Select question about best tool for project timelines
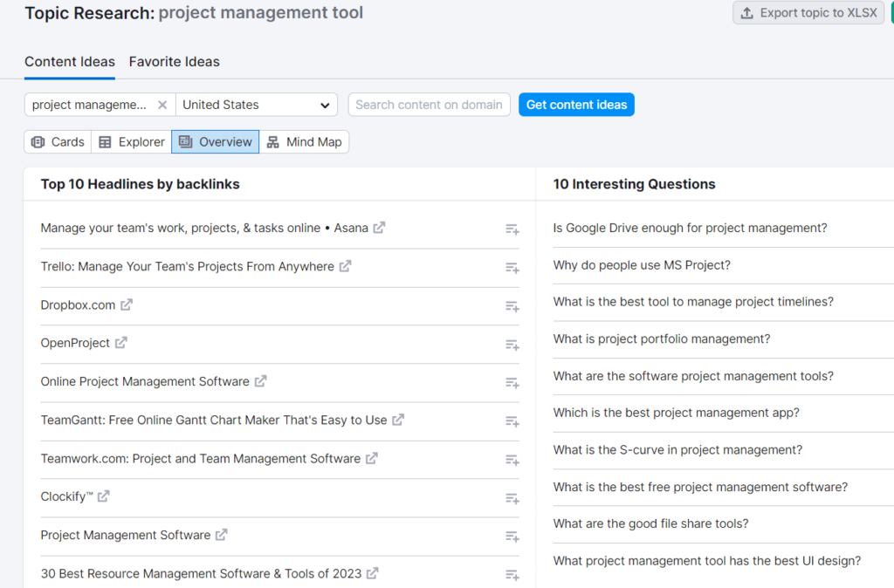Viewport: 894px width, 588px height. pos(693,302)
